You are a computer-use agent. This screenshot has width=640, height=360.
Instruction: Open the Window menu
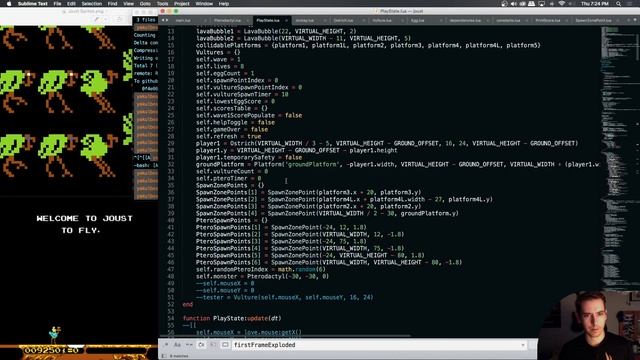pyautogui.click(x=204, y=4)
